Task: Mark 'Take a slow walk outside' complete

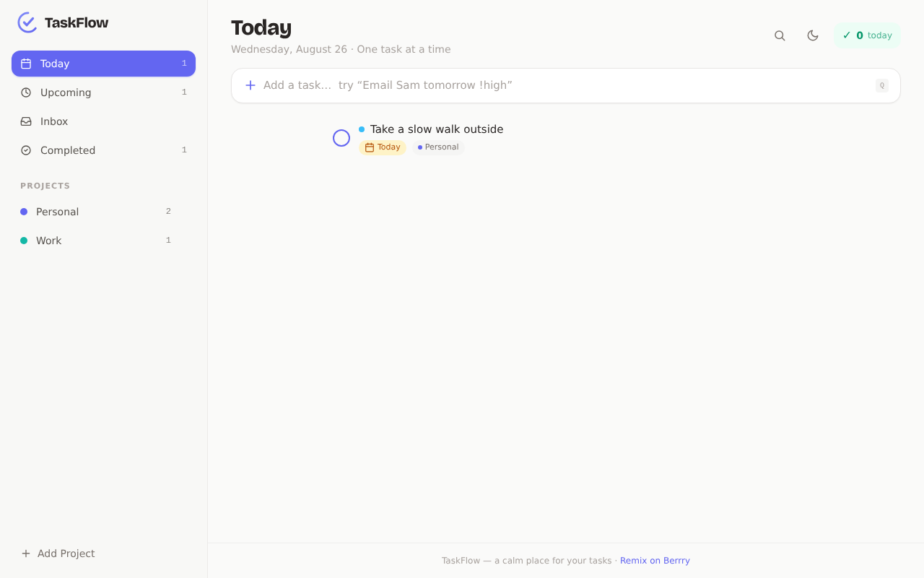Action: [341, 138]
